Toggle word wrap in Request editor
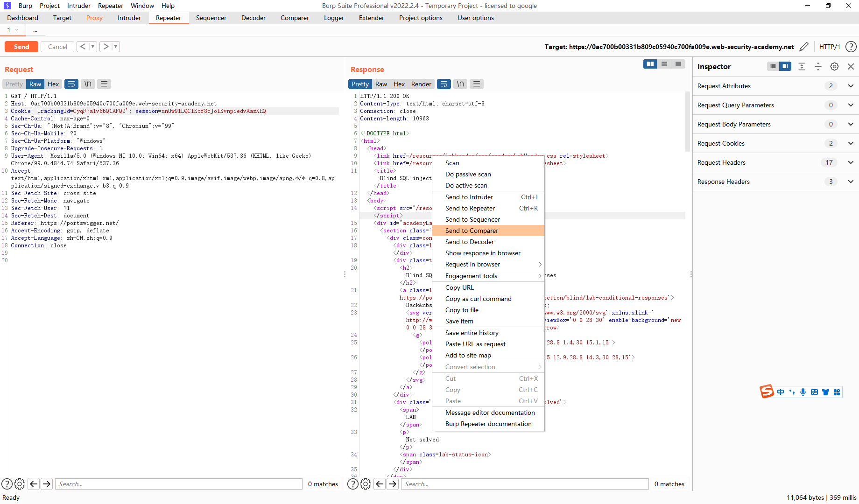The height and width of the screenshot is (504, 859). click(x=71, y=84)
